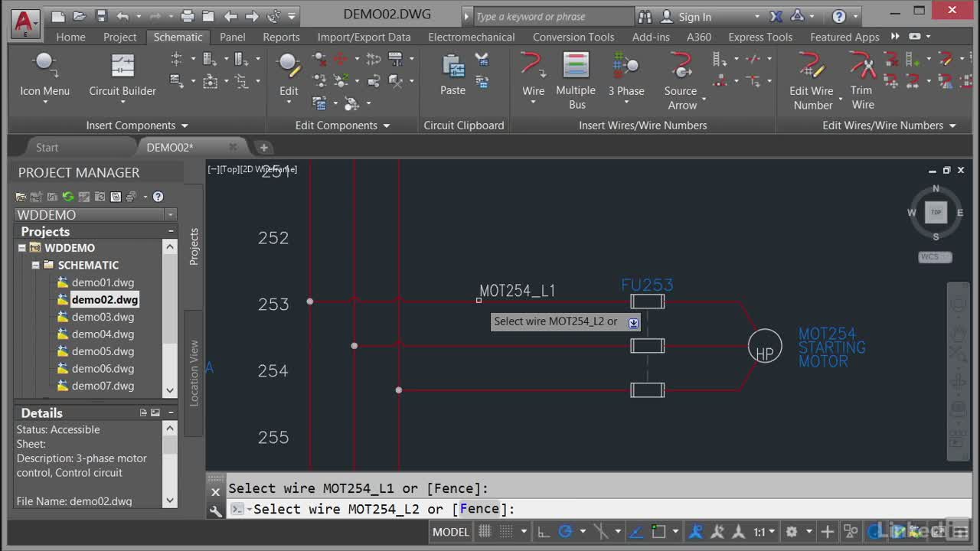Image resolution: width=980 pixels, height=551 pixels.
Task: Open the Help question mark icon
Action: (839, 16)
